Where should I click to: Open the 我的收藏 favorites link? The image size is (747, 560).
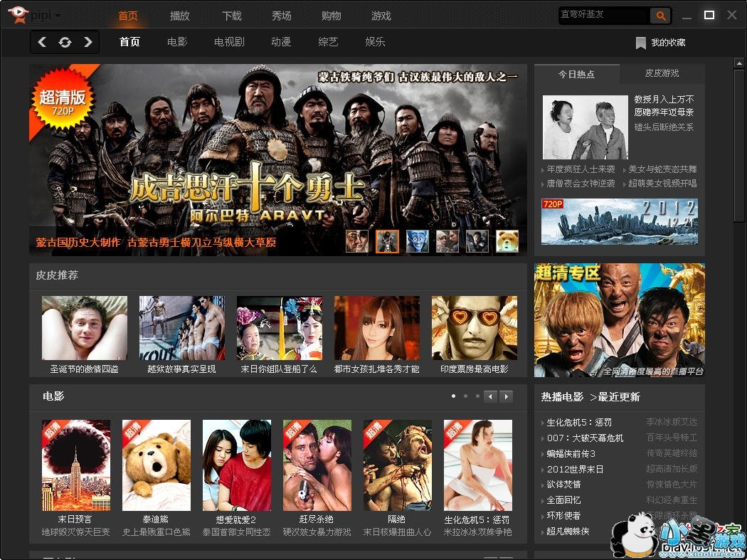click(x=668, y=43)
